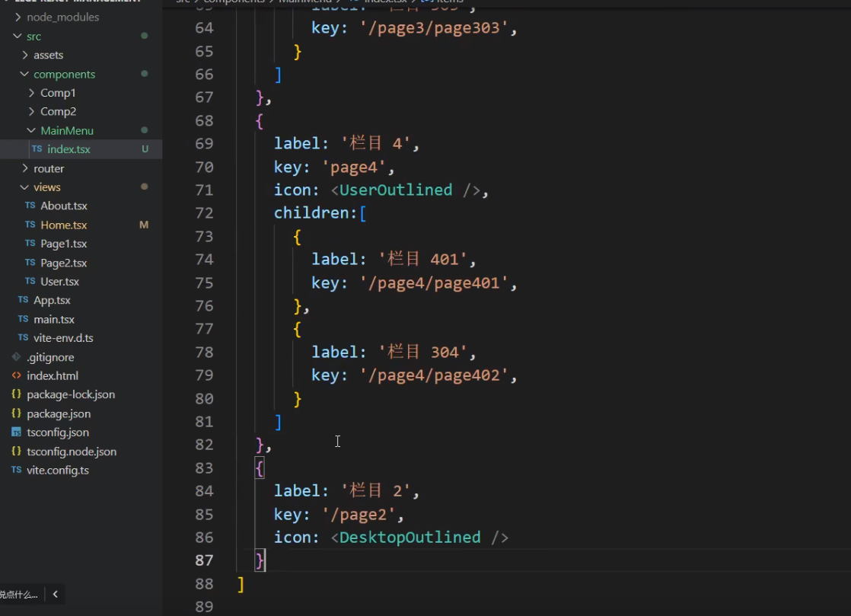Open index.tsx in MainMenu folder
Viewport: 851px width, 616px height.
coord(69,149)
